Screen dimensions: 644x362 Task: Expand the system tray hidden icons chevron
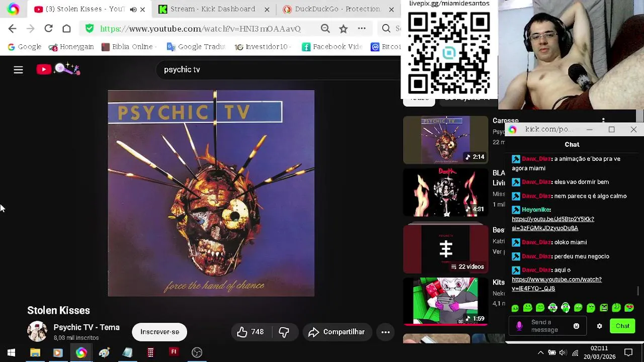pyautogui.click(x=540, y=352)
